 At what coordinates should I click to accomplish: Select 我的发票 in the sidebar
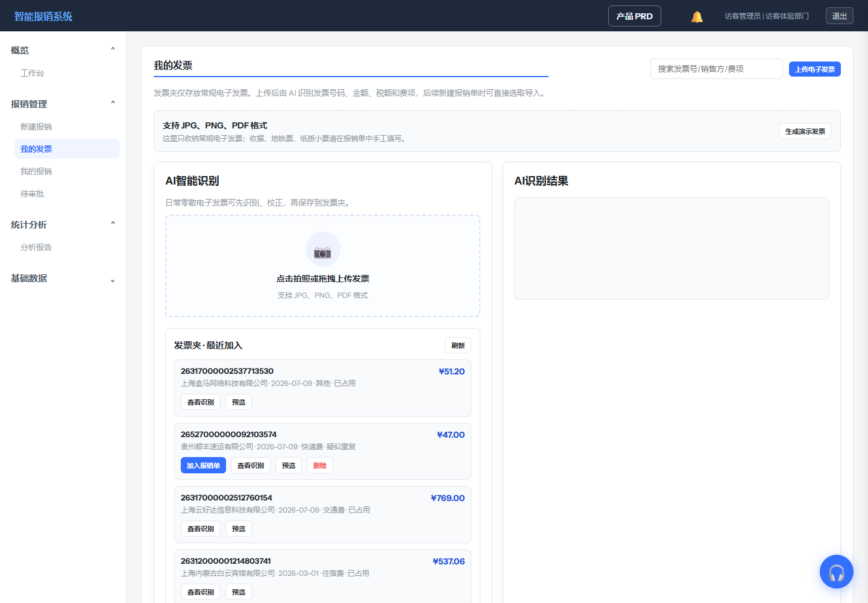67,149
